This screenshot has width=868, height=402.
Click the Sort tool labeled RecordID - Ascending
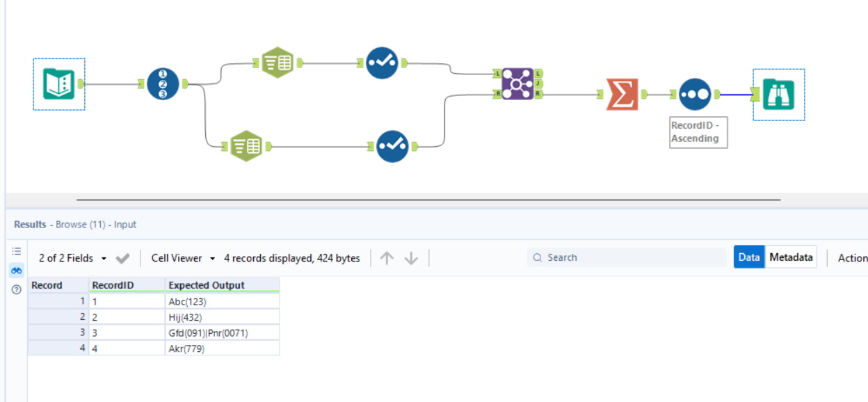point(694,94)
